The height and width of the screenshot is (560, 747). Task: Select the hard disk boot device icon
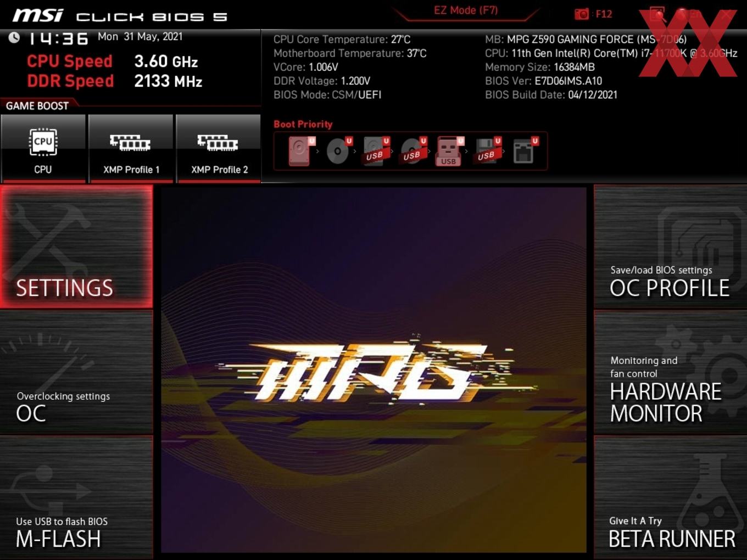coord(301,151)
